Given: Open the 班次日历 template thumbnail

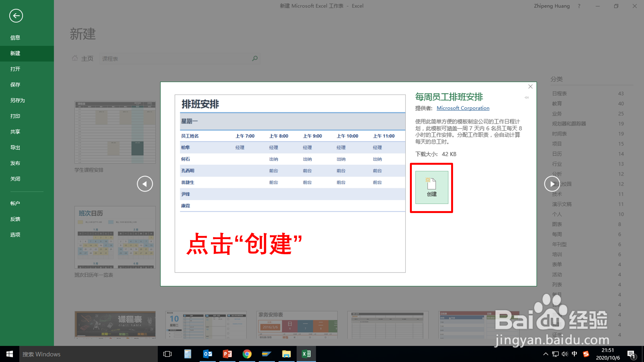Looking at the screenshot, I should click(x=115, y=237).
